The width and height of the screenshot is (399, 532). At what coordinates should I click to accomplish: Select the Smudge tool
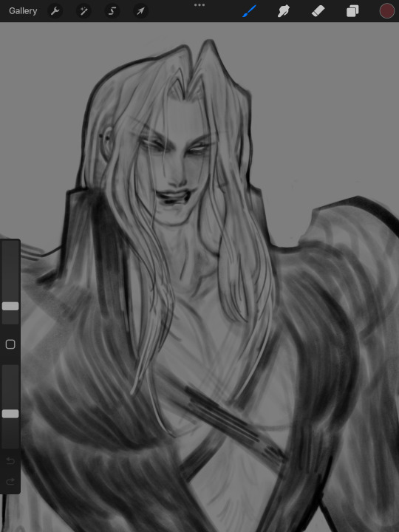point(284,11)
